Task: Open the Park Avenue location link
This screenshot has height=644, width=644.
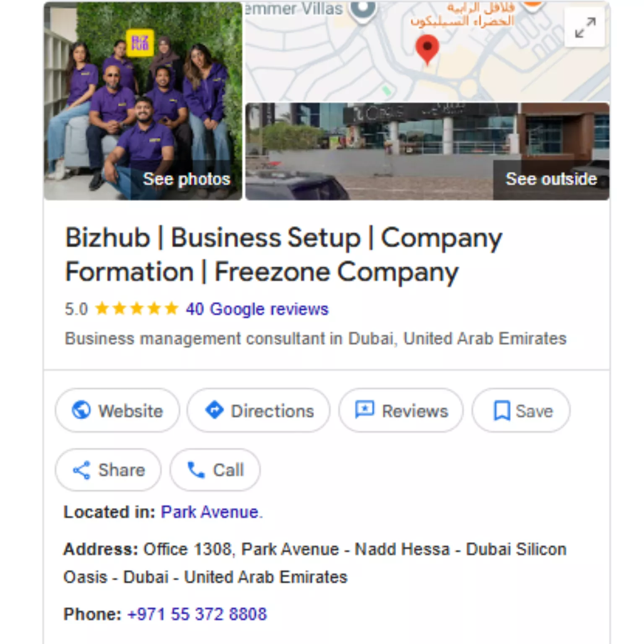Action: [x=210, y=512]
